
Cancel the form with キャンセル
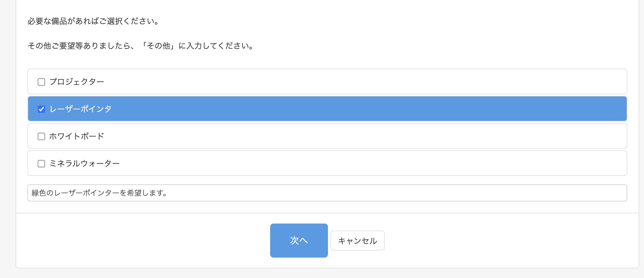coord(357,240)
